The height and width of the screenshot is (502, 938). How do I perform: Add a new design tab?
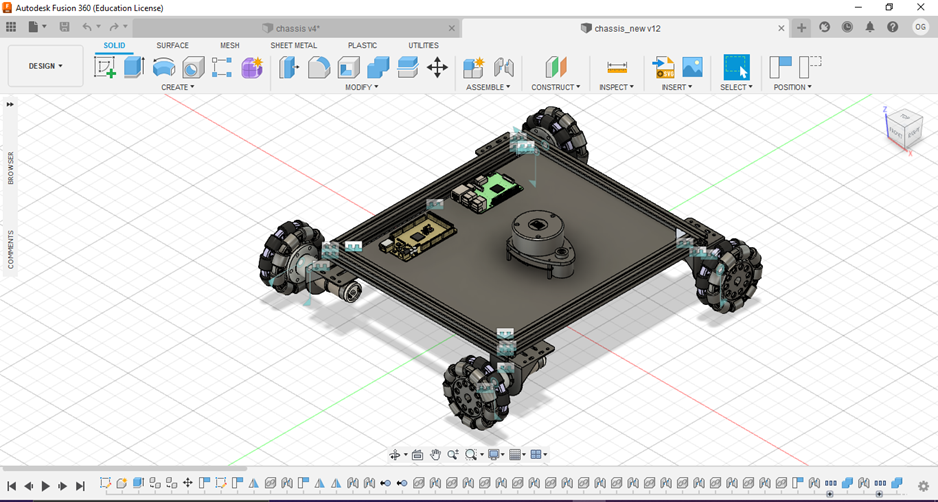[801, 28]
